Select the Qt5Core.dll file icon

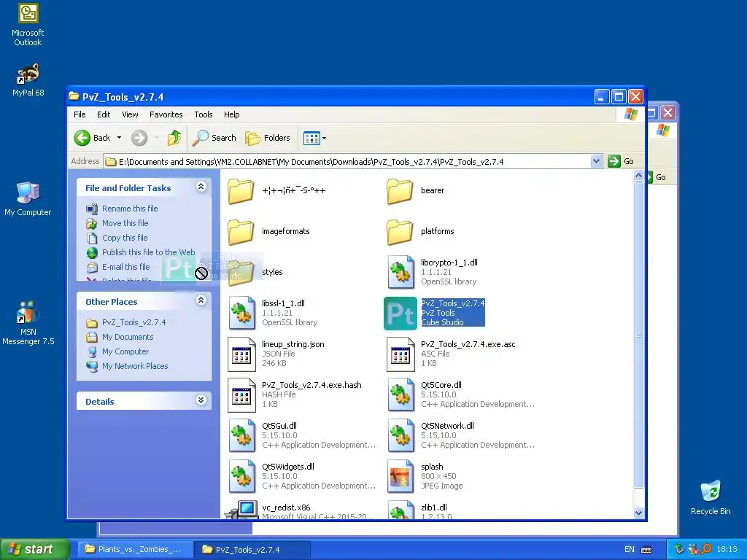click(400, 394)
